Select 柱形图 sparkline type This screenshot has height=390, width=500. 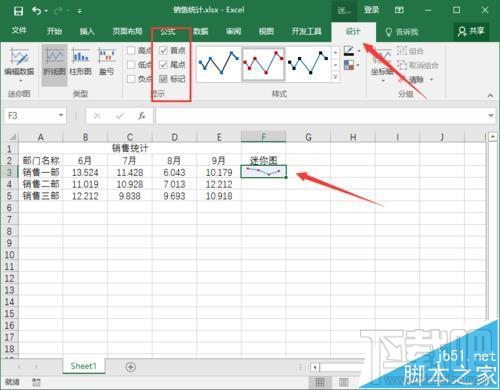click(80, 63)
